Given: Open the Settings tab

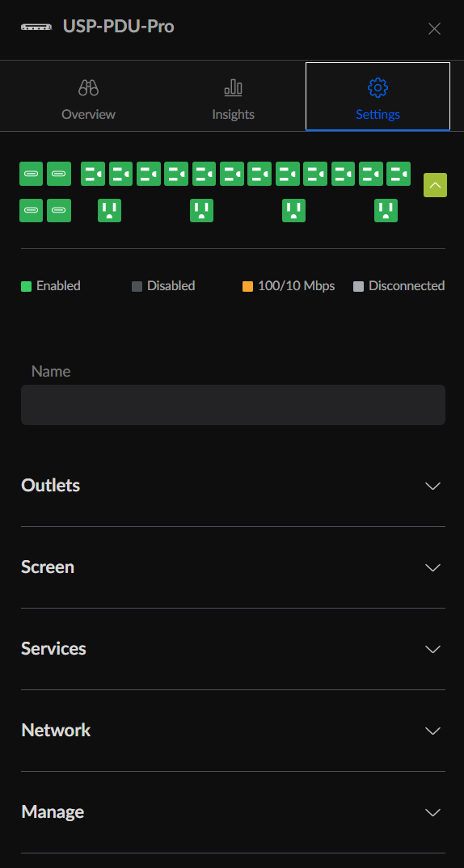Looking at the screenshot, I should coord(378,97).
